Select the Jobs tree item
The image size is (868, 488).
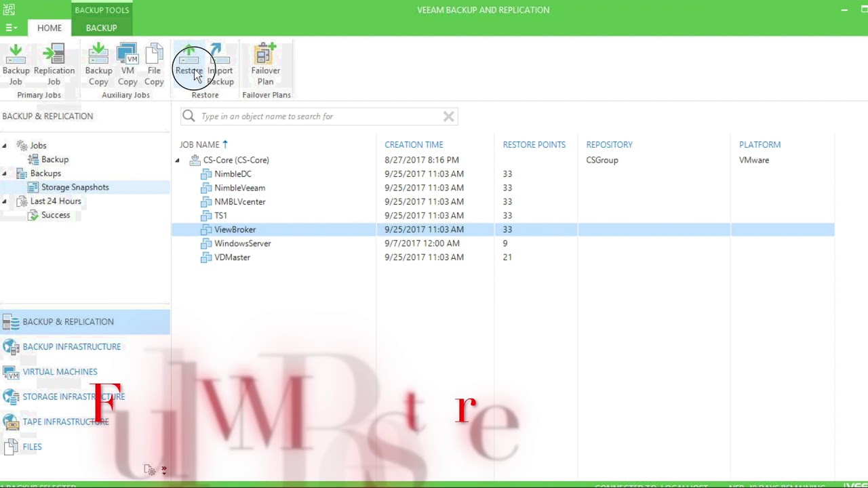click(x=38, y=146)
